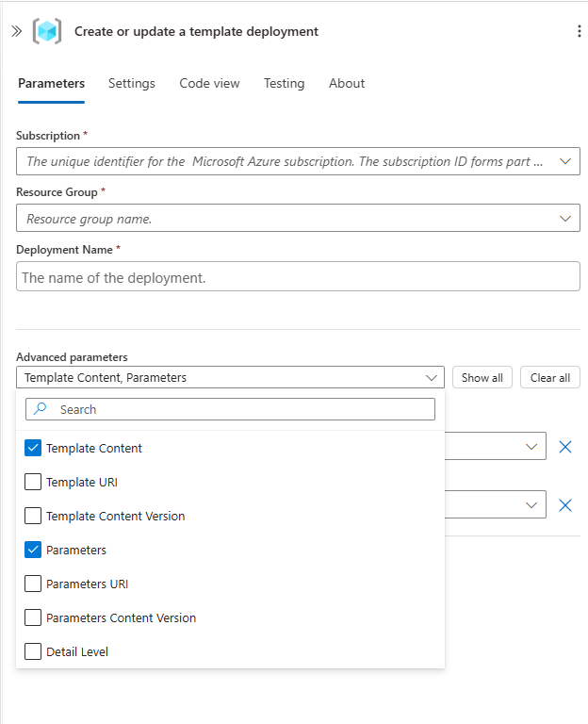Open the Code view tab
The height and width of the screenshot is (724, 588).
tap(209, 84)
